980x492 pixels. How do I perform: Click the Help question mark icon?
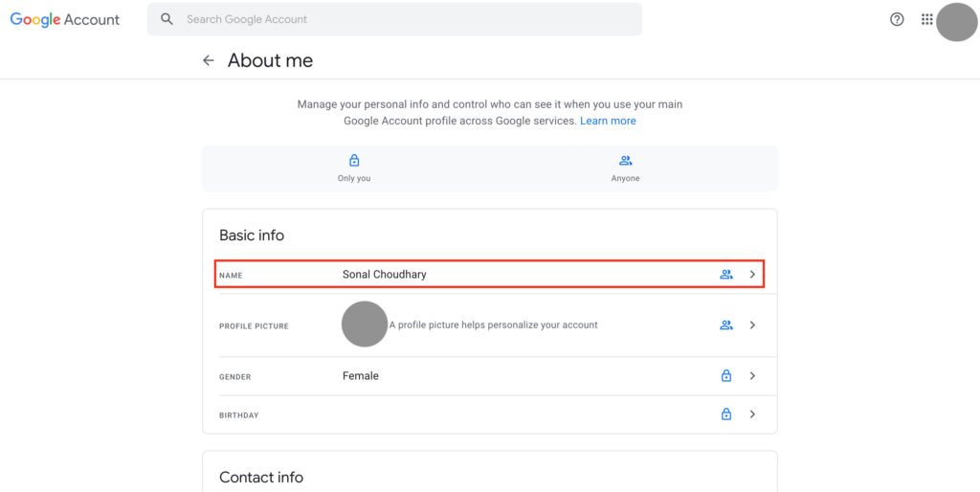click(x=897, y=19)
